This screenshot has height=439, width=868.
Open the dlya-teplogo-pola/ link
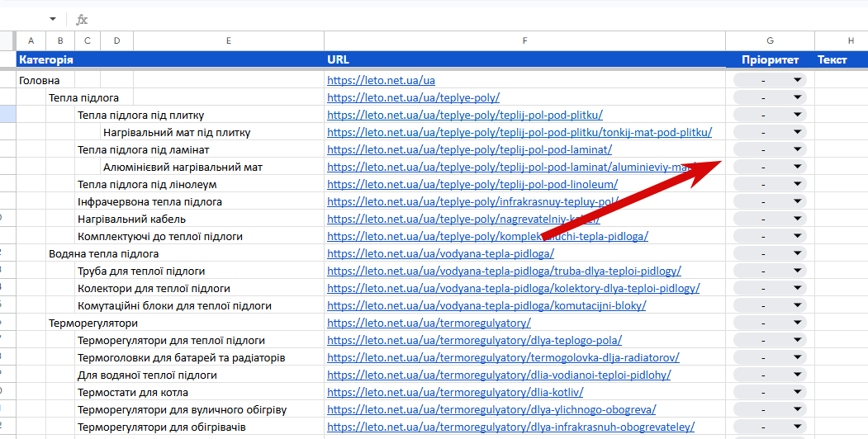click(474, 341)
